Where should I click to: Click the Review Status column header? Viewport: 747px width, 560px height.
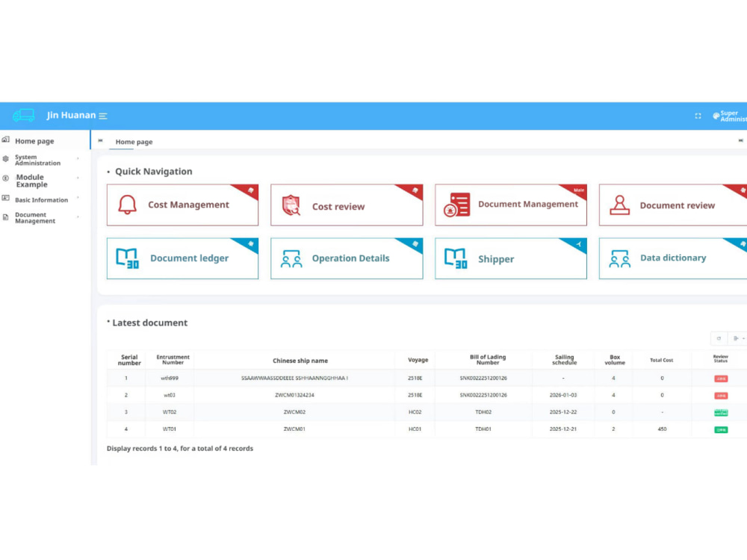point(720,358)
